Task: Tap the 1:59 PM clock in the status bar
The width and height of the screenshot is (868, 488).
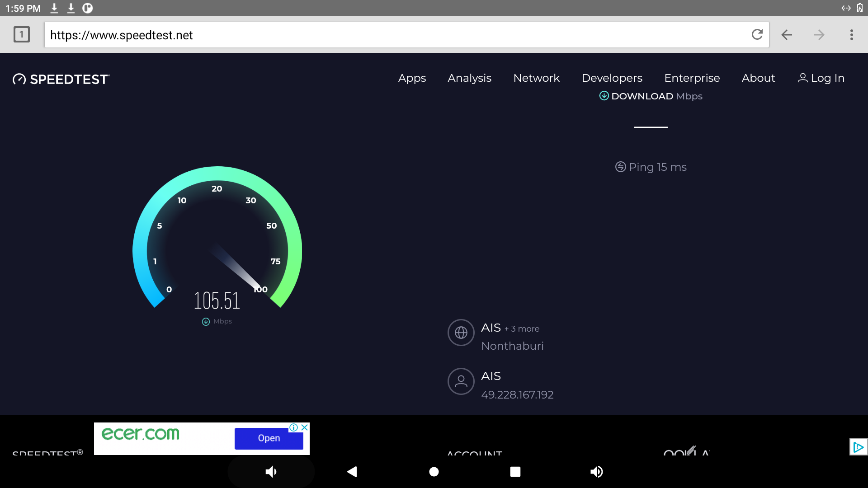Action: click(x=23, y=9)
